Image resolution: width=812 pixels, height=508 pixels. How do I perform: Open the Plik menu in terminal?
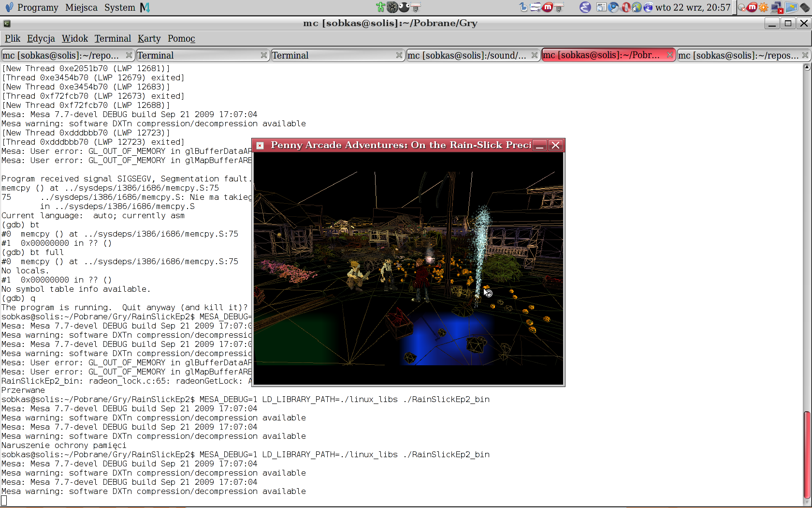(13, 38)
